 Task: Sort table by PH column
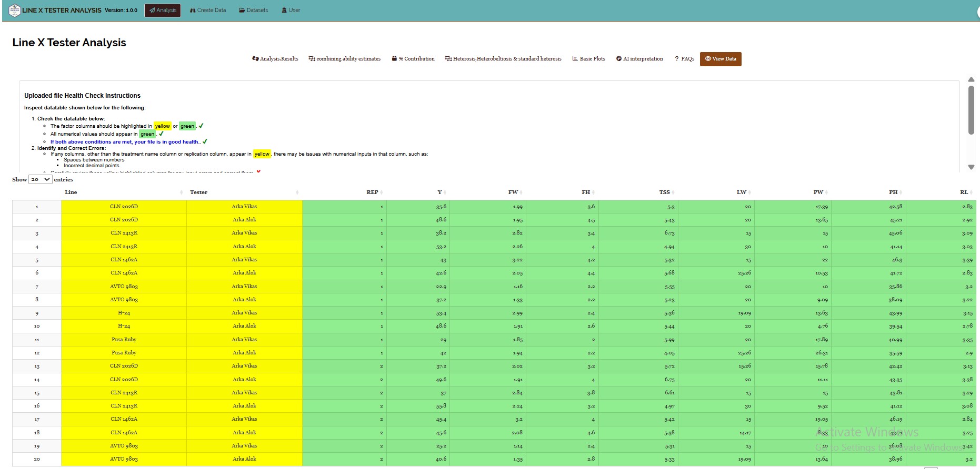coord(868,192)
